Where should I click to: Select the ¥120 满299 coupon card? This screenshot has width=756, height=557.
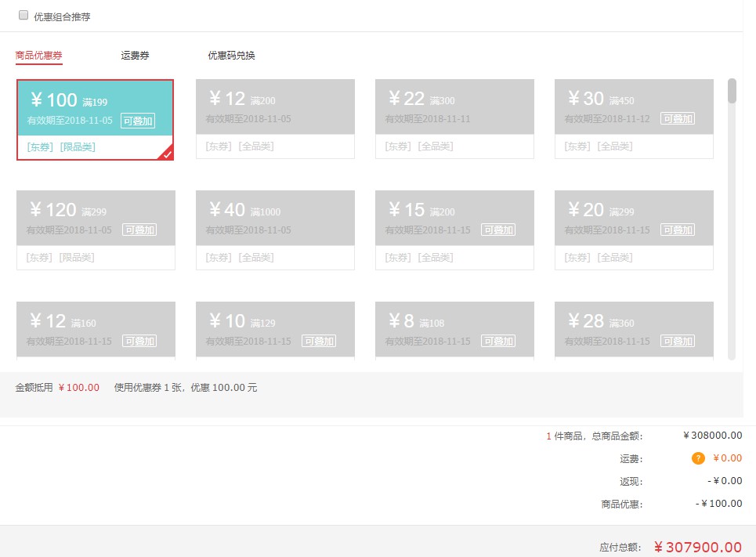[x=96, y=230]
